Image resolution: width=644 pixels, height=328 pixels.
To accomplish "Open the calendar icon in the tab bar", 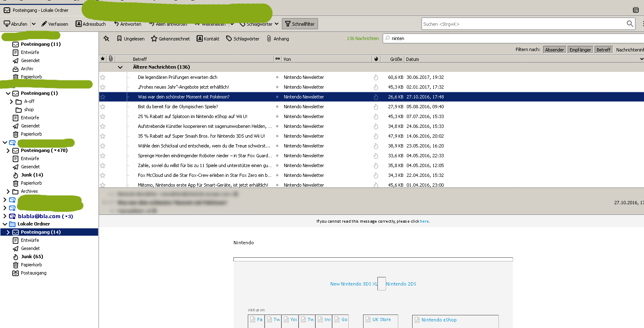I will [x=636, y=10].
